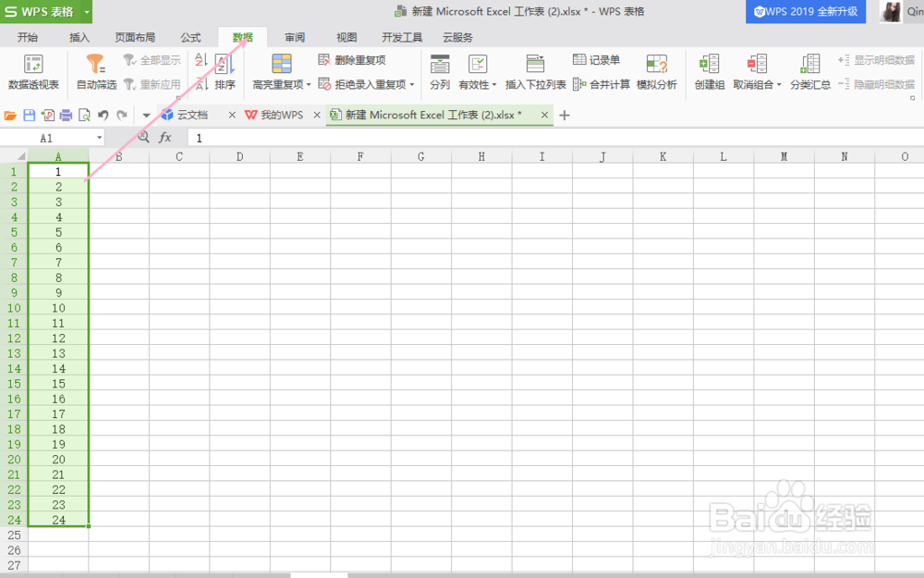Click the print icon in quick toolbar

click(x=66, y=115)
